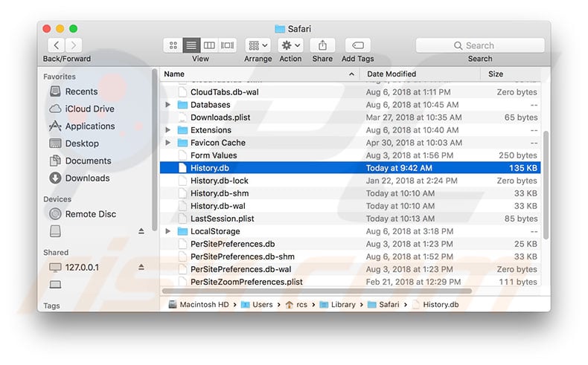
Task: Select Remote Disc under Devices
Action: point(83,214)
